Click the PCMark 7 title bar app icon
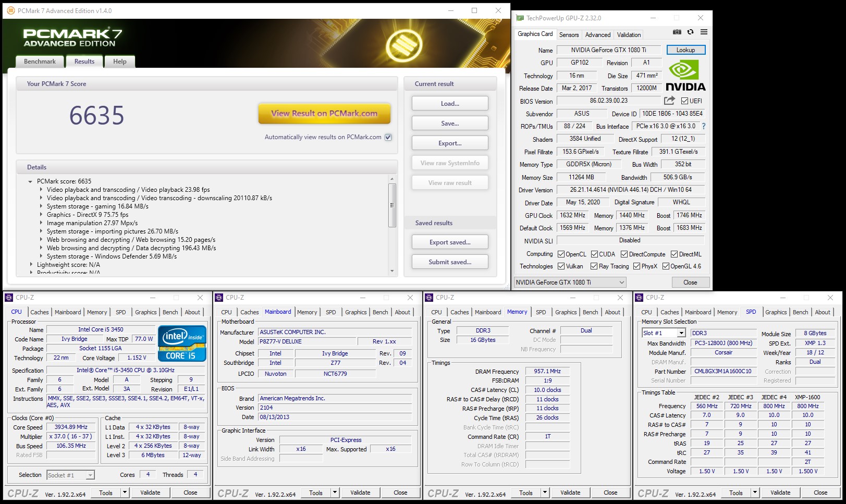The width and height of the screenshot is (846, 504). click(10, 10)
